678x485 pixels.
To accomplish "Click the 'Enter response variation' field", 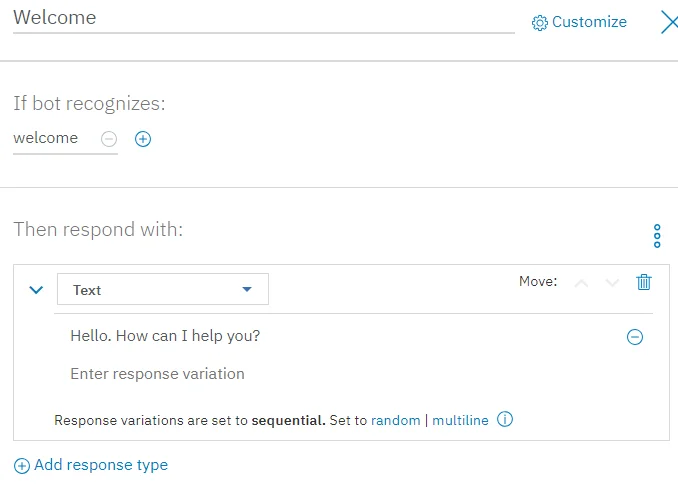I will pyautogui.click(x=300, y=374).
